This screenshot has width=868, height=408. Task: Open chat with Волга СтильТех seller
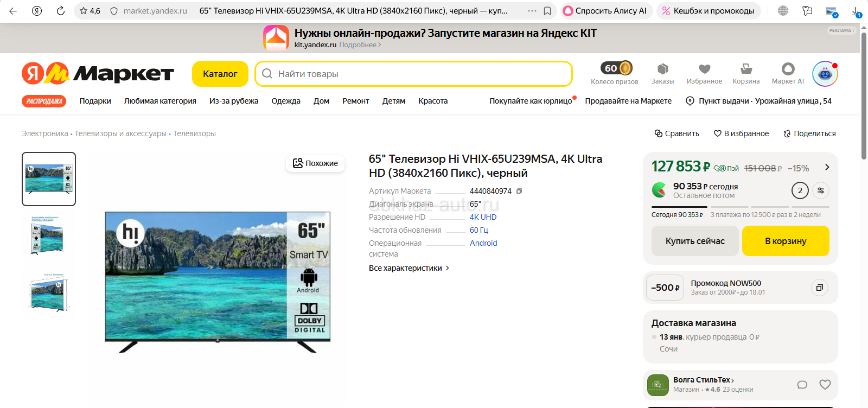click(802, 385)
